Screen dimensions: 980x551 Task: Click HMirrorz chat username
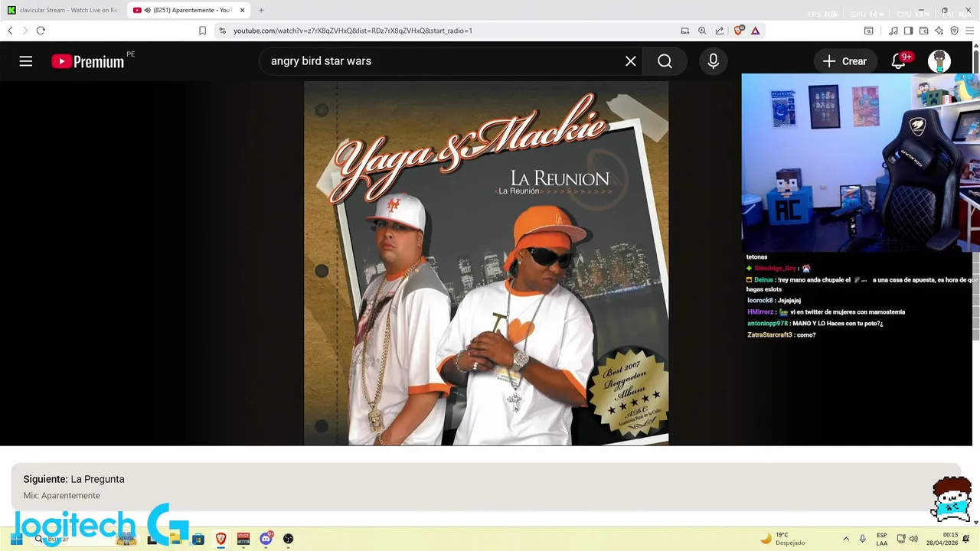(760, 312)
